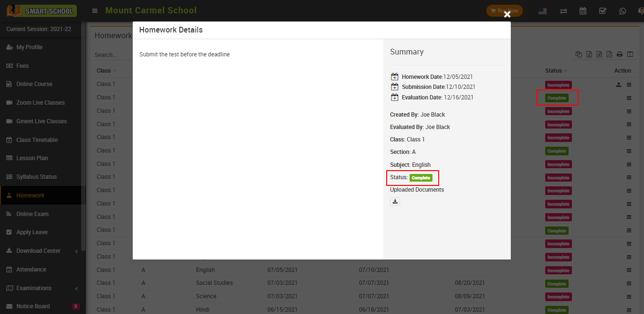Export homework table to PDF
644x314 pixels.
(x=609, y=54)
